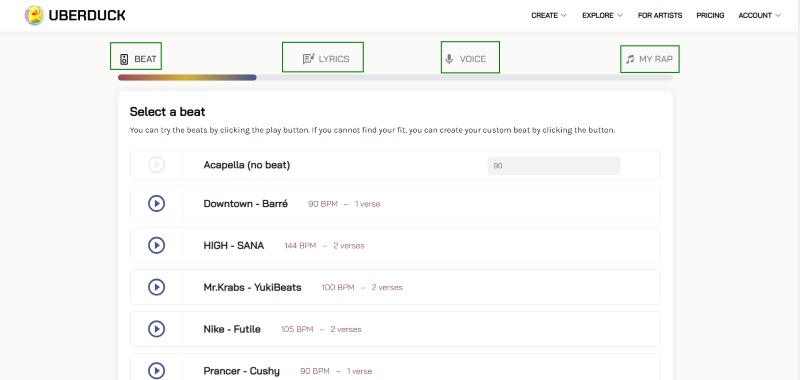Screen dimensions: 800x380
Task: Select the Downtown - Barré beat title
Action: click(x=245, y=204)
